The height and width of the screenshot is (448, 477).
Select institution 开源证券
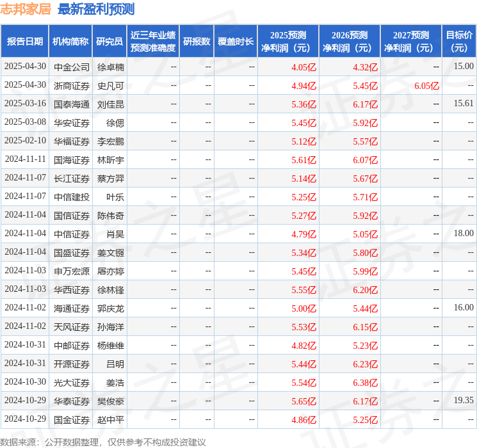(72, 364)
